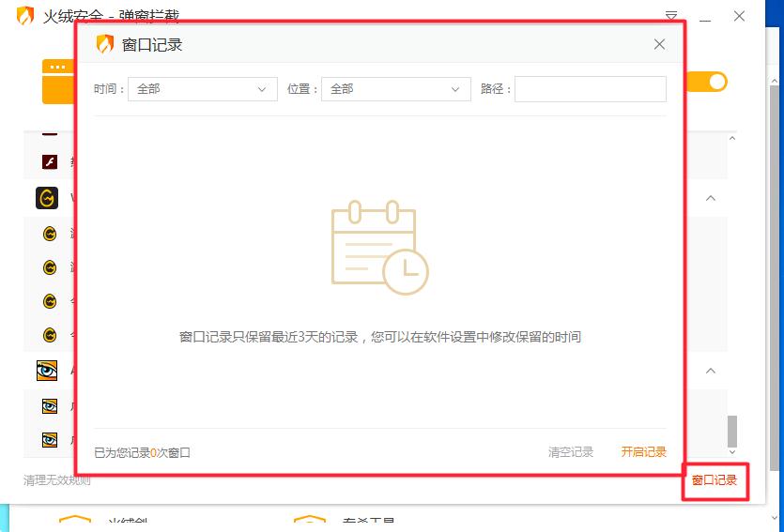Click the list scrollbar down arrow in main window

pos(732,451)
